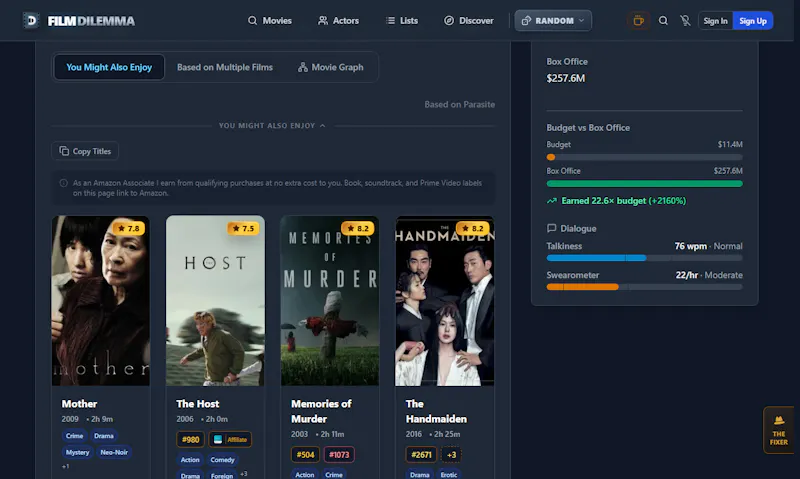
Task: Click The Handmaiden 8.2 rating badge
Action: pyautogui.click(x=473, y=228)
